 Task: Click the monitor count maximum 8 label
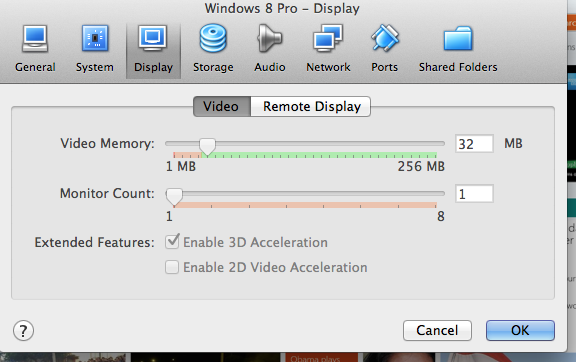441,216
